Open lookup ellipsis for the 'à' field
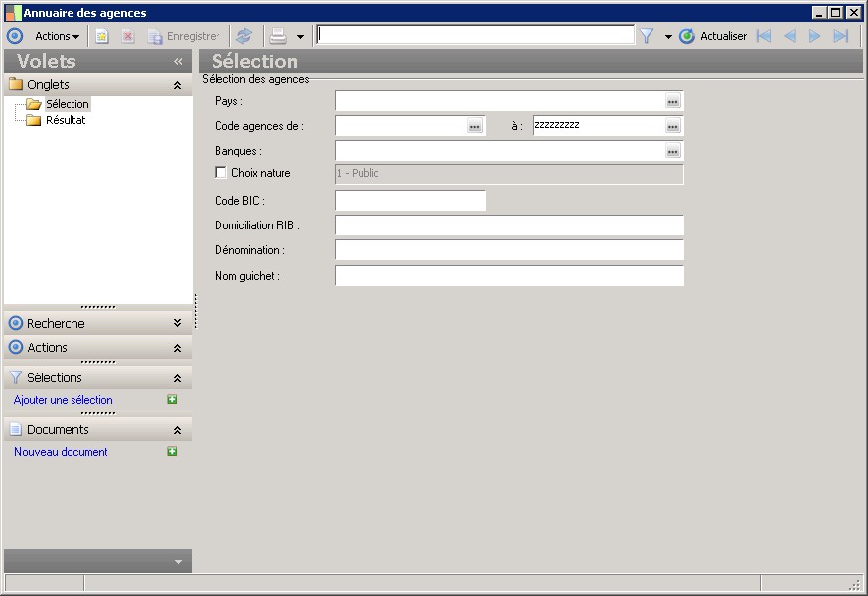This screenshot has width=868, height=596. coord(673,126)
